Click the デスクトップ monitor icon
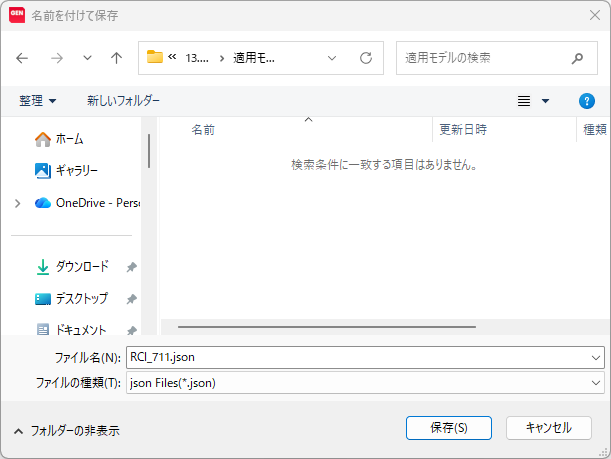Image resolution: width=611 pixels, height=459 pixels. (43, 299)
